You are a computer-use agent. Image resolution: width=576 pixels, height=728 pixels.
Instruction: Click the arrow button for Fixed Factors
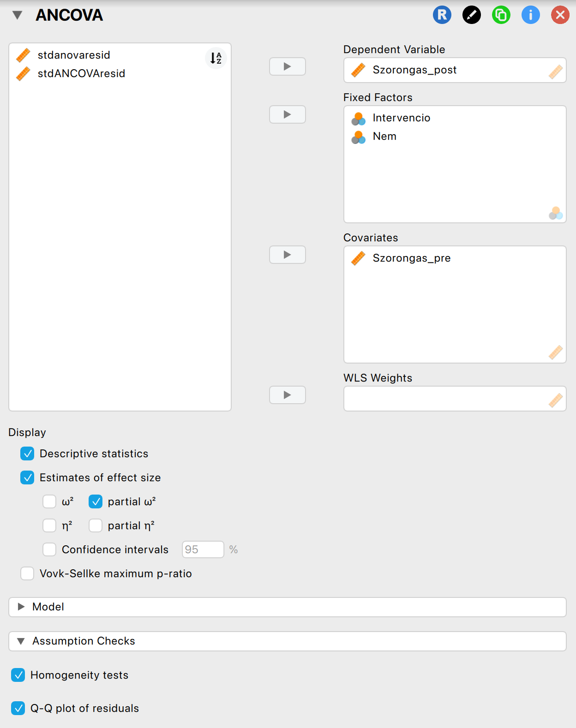tap(287, 114)
